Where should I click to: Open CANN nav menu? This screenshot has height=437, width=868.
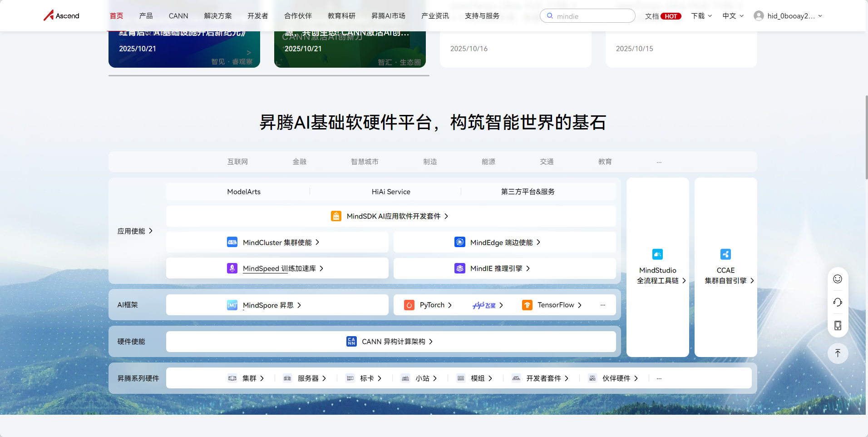[x=178, y=16]
